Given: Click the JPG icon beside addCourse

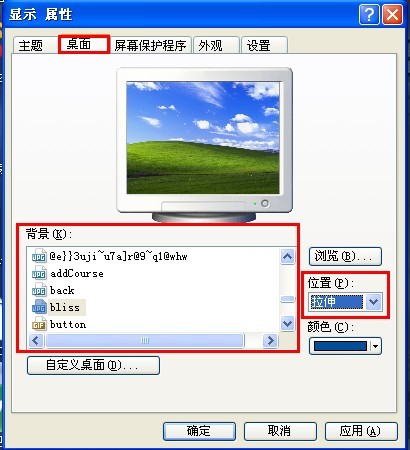Looking at the screenshot, I should pos(39,273).
